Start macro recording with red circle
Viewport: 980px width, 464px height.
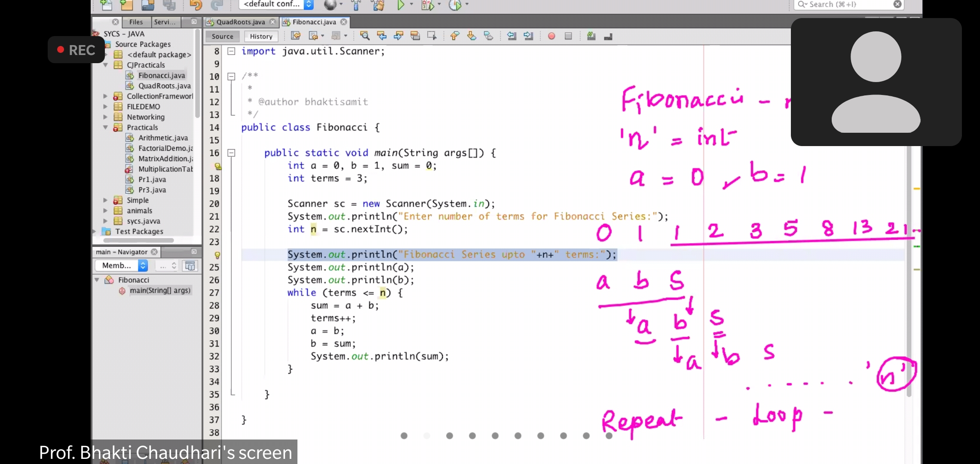point(551,36)
